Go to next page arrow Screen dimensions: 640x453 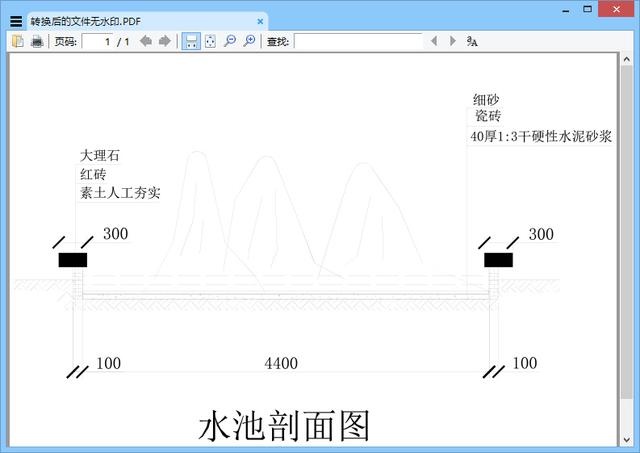[x=164, y=41]
